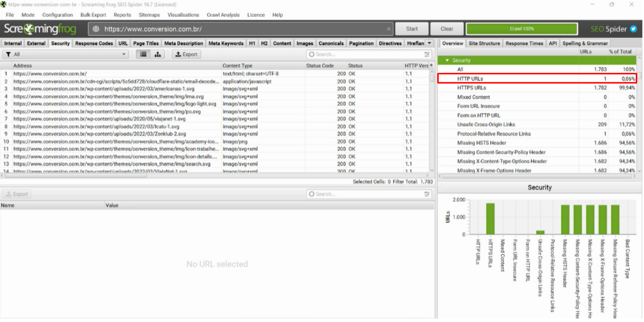Switch to the Response Codes tab

coord(94,43)
